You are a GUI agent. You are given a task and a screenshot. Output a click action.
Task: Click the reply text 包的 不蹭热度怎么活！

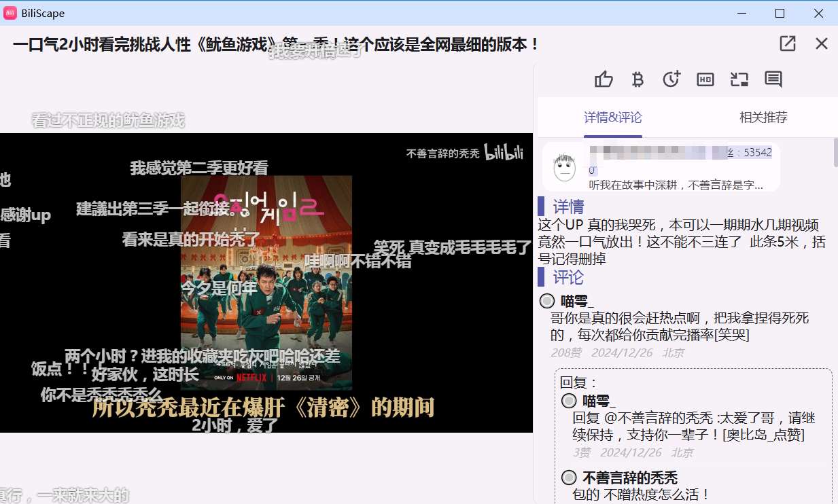[x=641, y=494]
